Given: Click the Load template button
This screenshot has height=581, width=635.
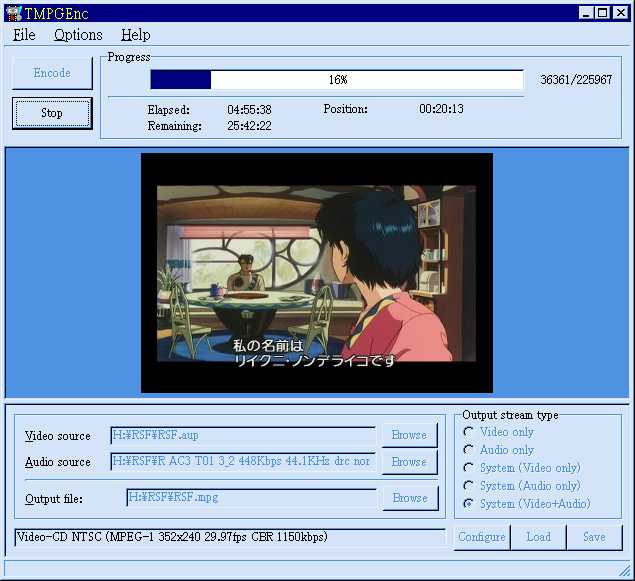Looking at the screenshot, I should pos(538,537).
